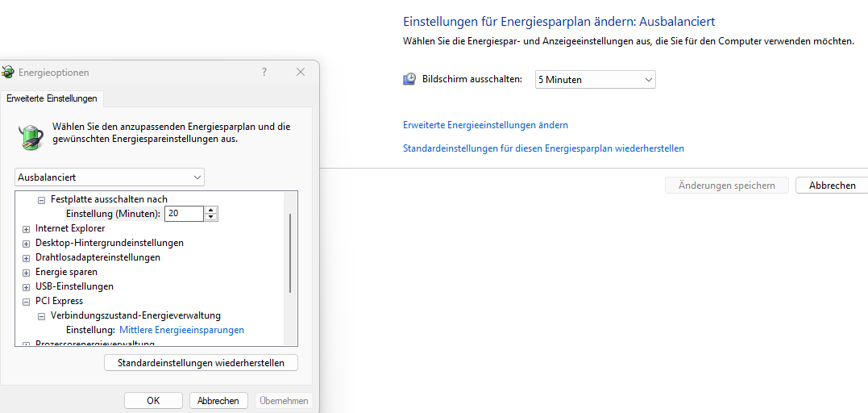
Task: Expand the Internet Explorer node
Action: coord(26,229)
